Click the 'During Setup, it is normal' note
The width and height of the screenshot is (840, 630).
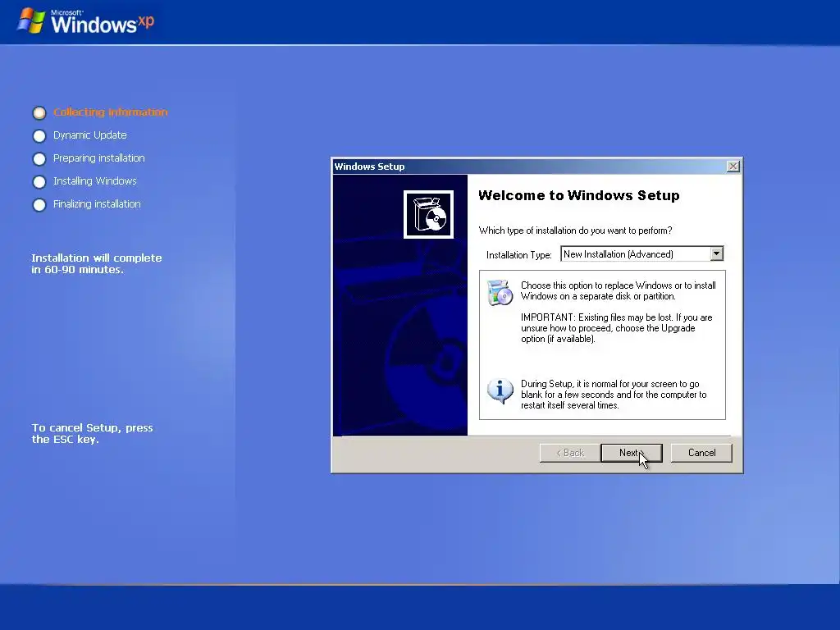point(614,395)
